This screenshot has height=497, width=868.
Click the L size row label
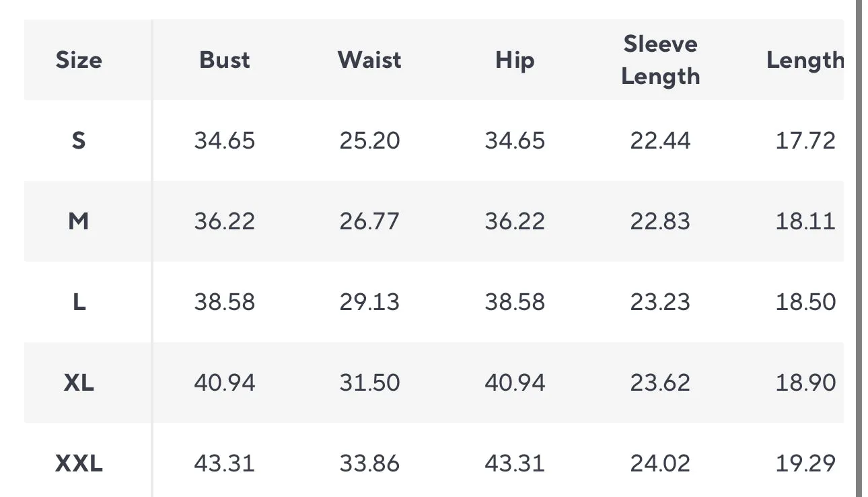(79, 302)
